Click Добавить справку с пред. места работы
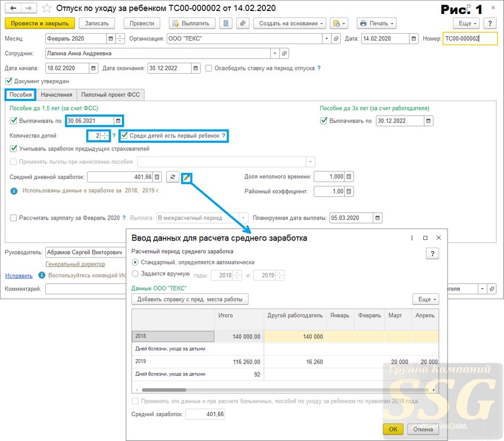 click(190, 299)
